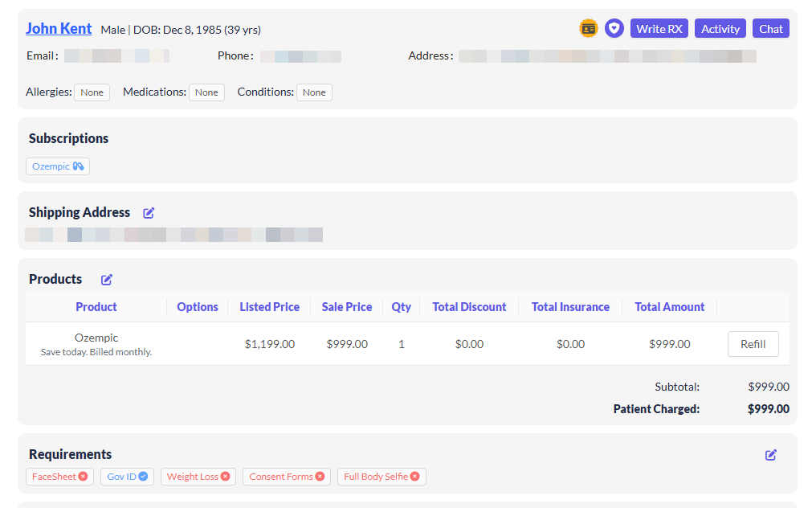Click the Total Amount column header
812x508 pixels.
[x=670, y=307]
